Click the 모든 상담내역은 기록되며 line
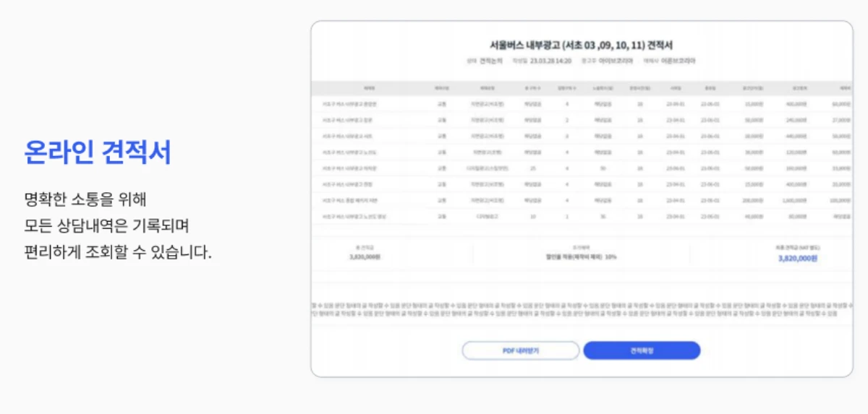The width and height of the screenshot is (868, 414). [106, 225]
